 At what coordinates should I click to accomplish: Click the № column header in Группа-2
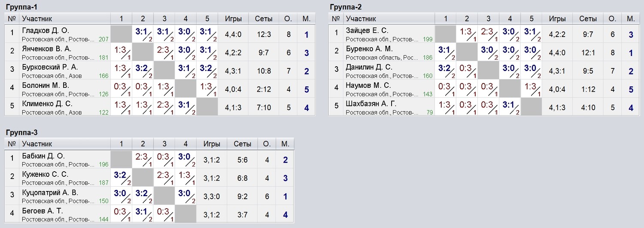click(x=337, y=19)
